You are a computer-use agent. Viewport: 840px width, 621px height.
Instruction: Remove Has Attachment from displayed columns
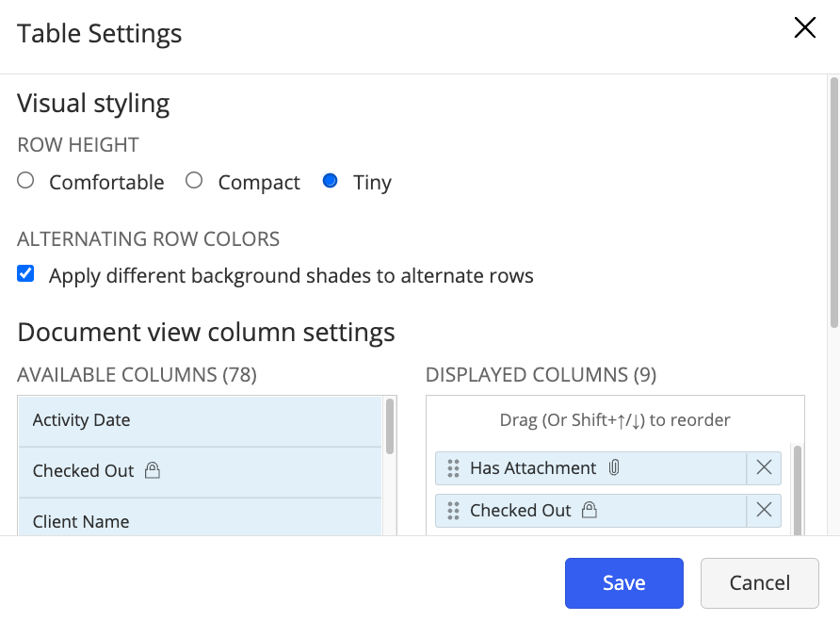764,468
